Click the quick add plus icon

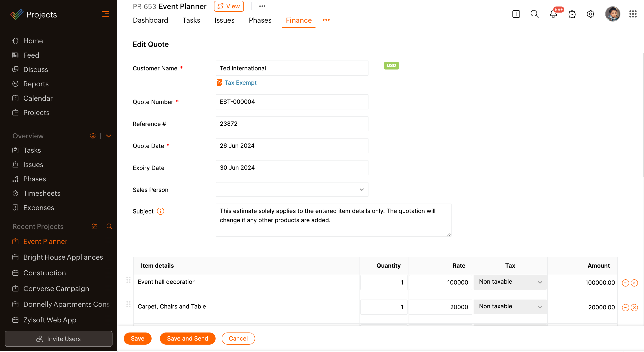tap(516, 14)
